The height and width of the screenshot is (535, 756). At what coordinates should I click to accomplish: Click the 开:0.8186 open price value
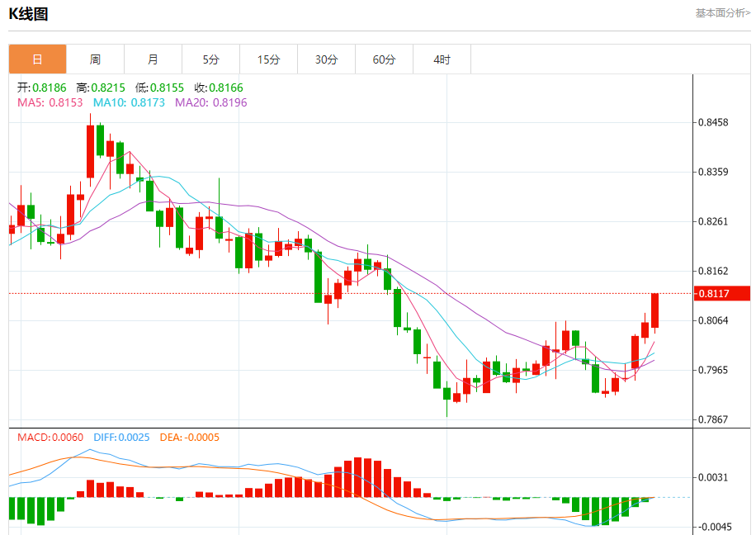point(42,88)
